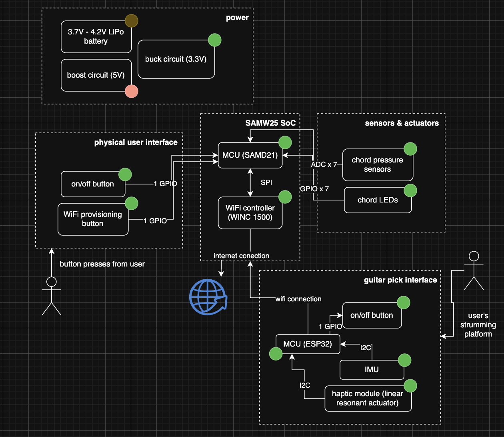Select the SPI connection label
This screenshot has width=504, height=437.
(266, 182)
